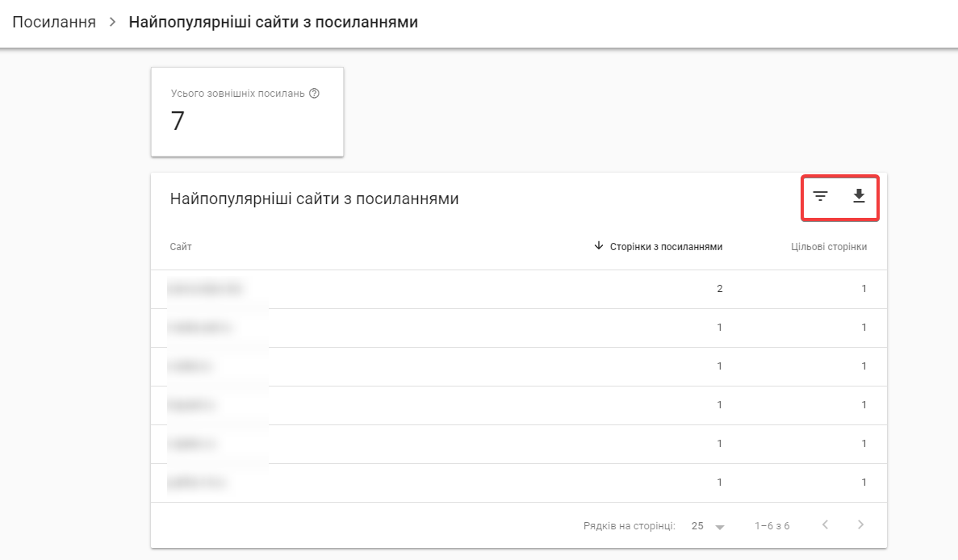Click the Рядків на сторінці label
This screenshot has width=958, height=560.
[x=630, y=526]
